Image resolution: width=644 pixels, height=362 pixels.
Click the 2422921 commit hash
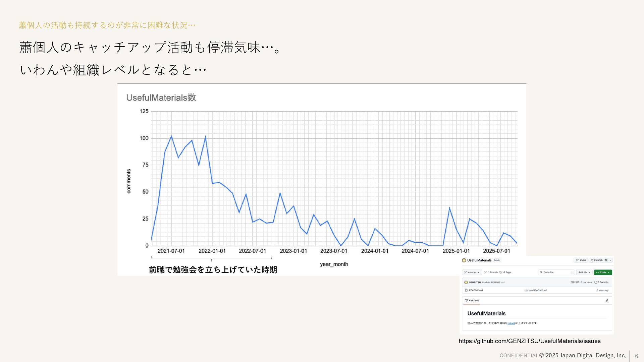[575, 282]
